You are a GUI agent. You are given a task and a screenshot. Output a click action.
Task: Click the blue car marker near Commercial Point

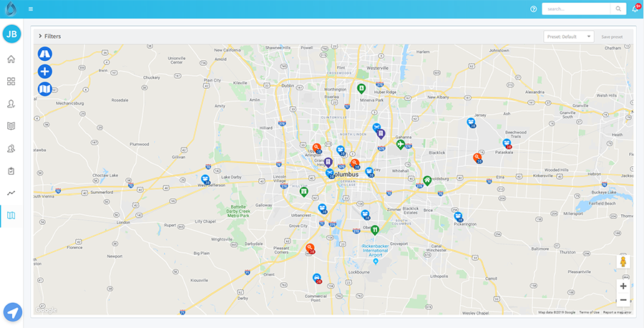(x=317, y=279)
